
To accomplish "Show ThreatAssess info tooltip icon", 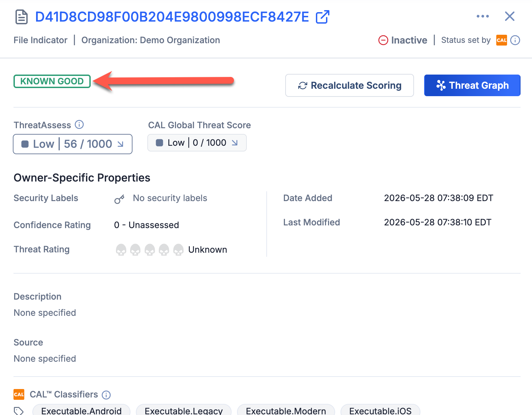I will tap(79, 124).
